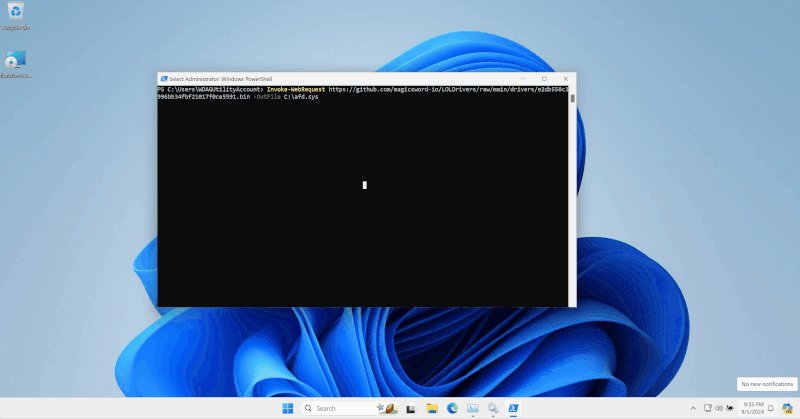Open the clock showing 9:35 PM
Screen dimensions: 800x419
(x=753, y=408)
